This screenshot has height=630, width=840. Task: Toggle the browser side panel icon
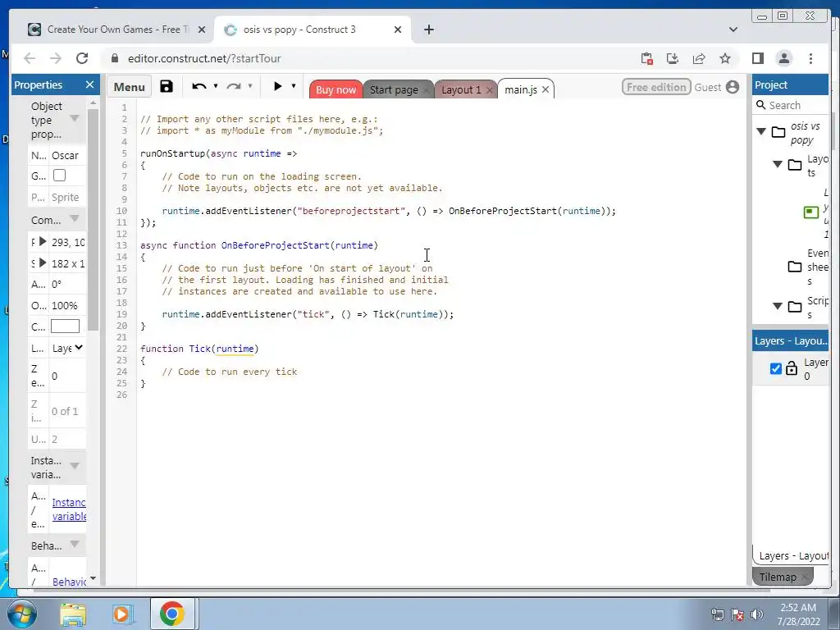pyautogui.click(x=757, y=58)
